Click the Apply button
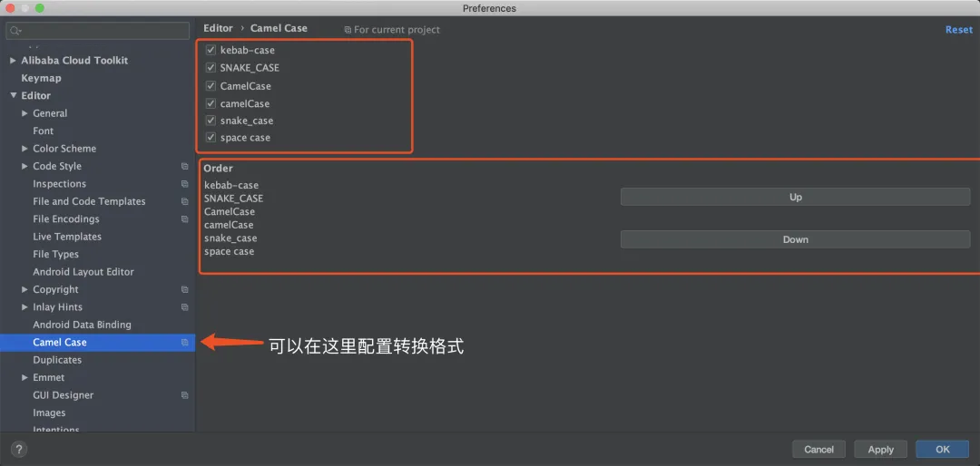 point(880,449)
